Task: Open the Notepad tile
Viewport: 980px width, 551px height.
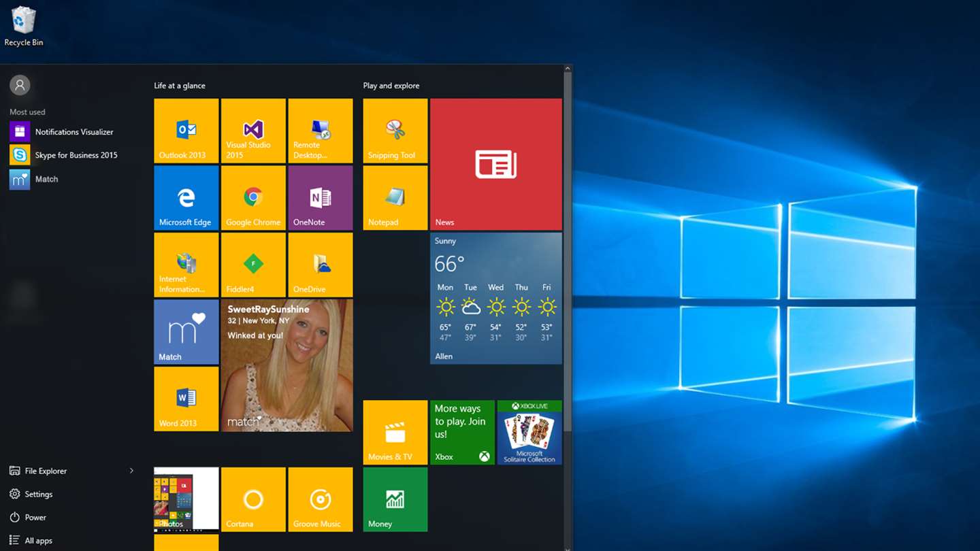Action: (x=395, y=198)
